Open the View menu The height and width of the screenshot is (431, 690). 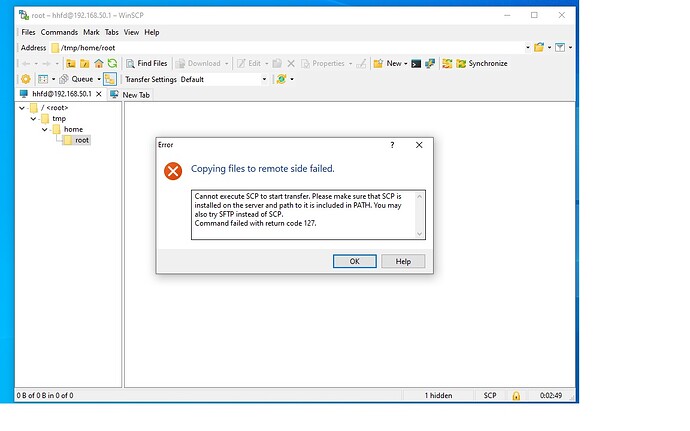click(131, 32)
